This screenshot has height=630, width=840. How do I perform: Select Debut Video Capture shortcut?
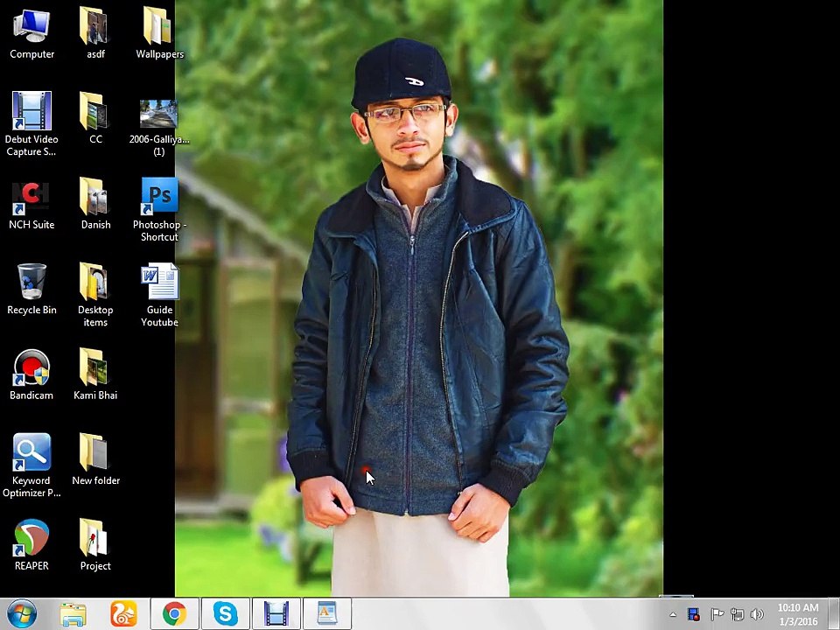click(31, 123)
